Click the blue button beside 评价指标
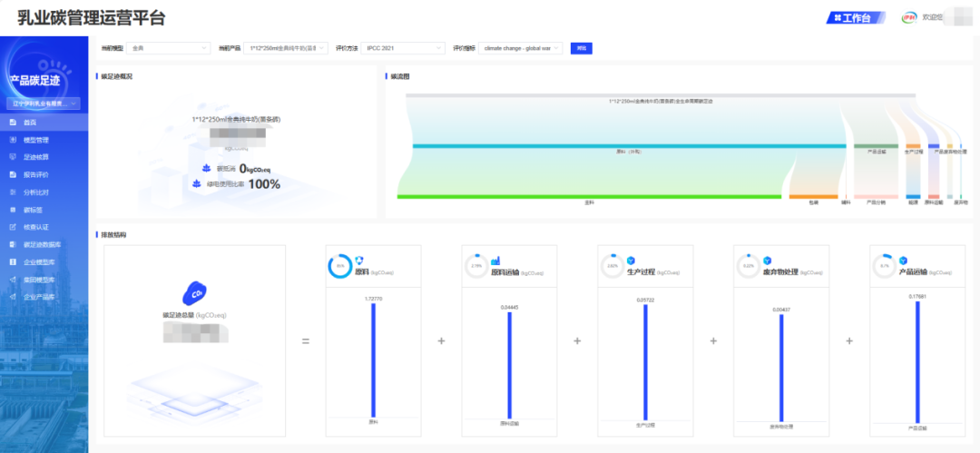980x453 pixels. 581,48
